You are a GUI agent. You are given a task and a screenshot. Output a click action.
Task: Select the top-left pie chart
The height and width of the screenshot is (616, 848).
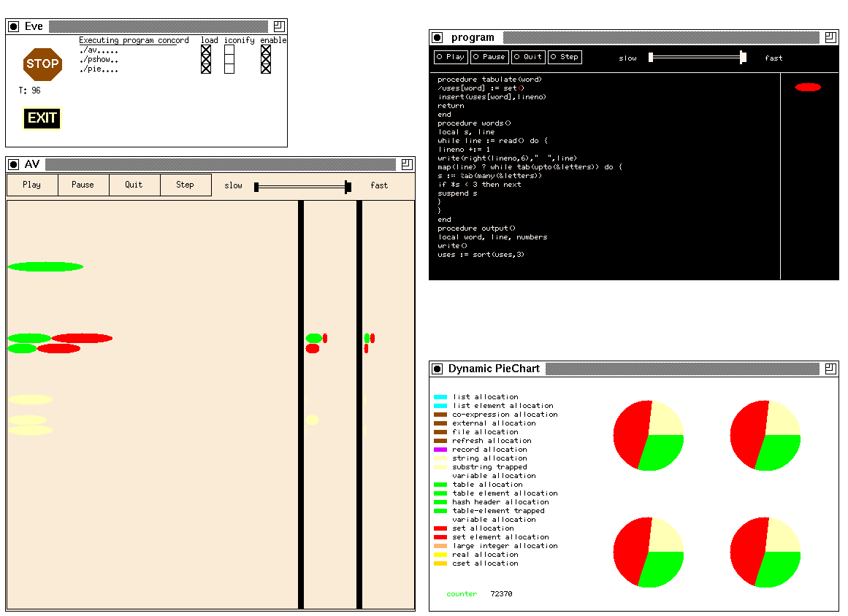(649, 436)
